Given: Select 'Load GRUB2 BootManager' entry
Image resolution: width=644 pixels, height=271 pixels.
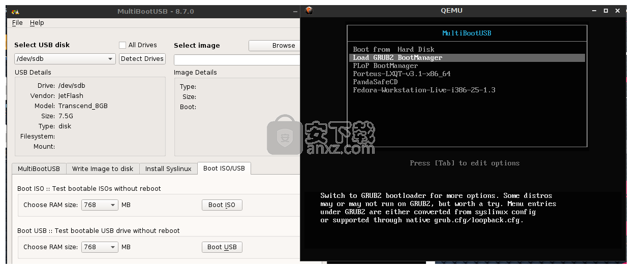Looking at the screenshot, I should (467, 58).
